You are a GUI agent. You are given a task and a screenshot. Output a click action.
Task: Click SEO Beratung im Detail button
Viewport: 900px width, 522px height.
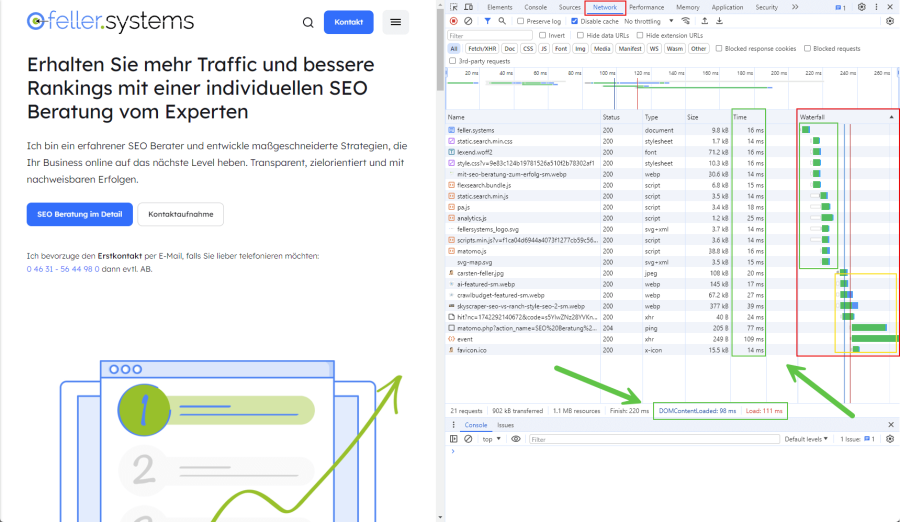pos(80,214)
